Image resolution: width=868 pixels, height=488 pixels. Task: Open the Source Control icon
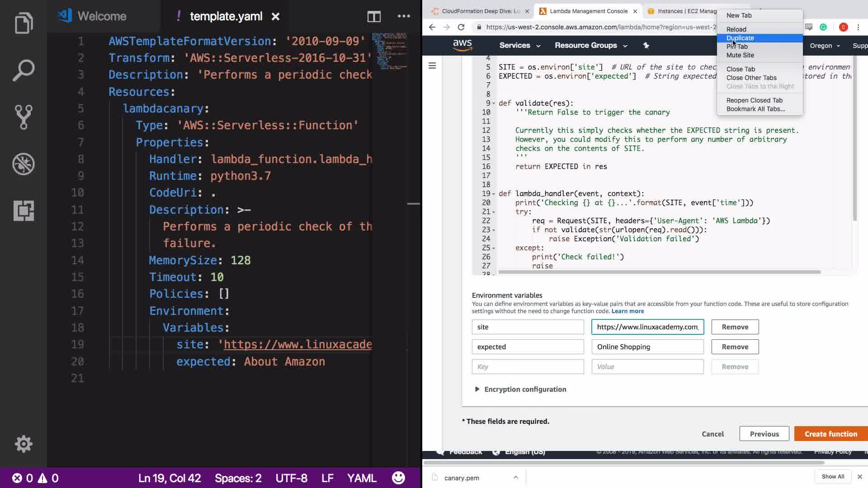24,117
